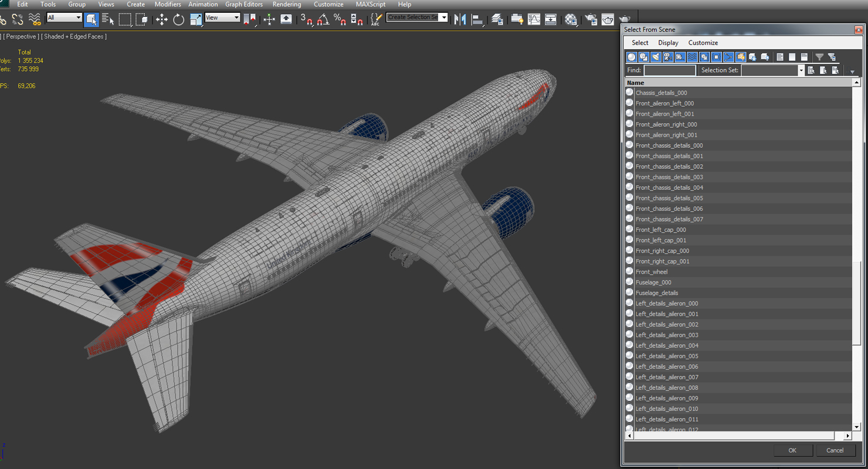Click the Find input field
Viewport: 868px width, 469px height.
point(670,70)
